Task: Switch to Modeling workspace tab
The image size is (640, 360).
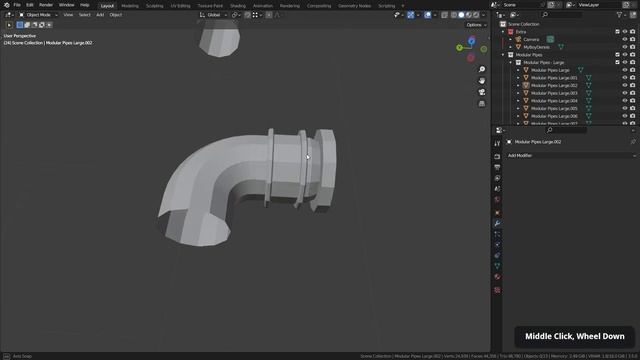Action: (130, 6)
